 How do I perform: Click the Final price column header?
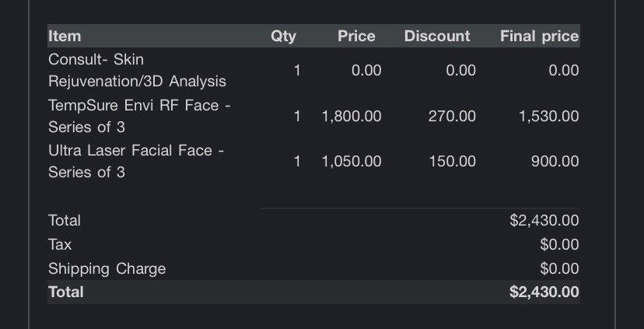[x=539, y=36]
